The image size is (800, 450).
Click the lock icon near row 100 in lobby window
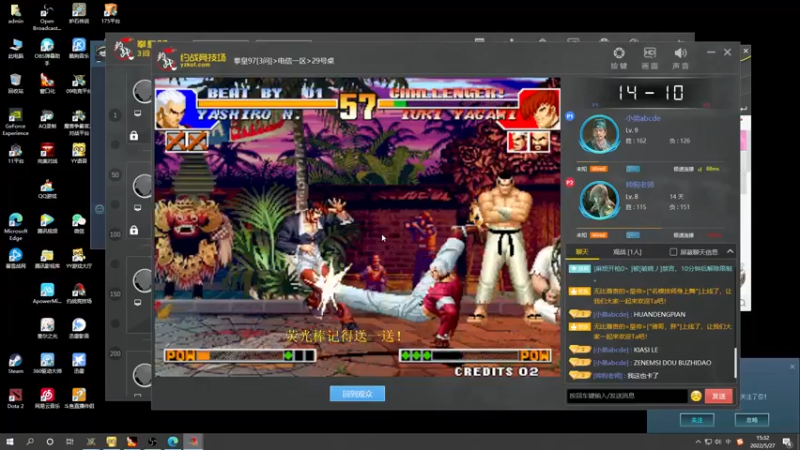(134, 230)
